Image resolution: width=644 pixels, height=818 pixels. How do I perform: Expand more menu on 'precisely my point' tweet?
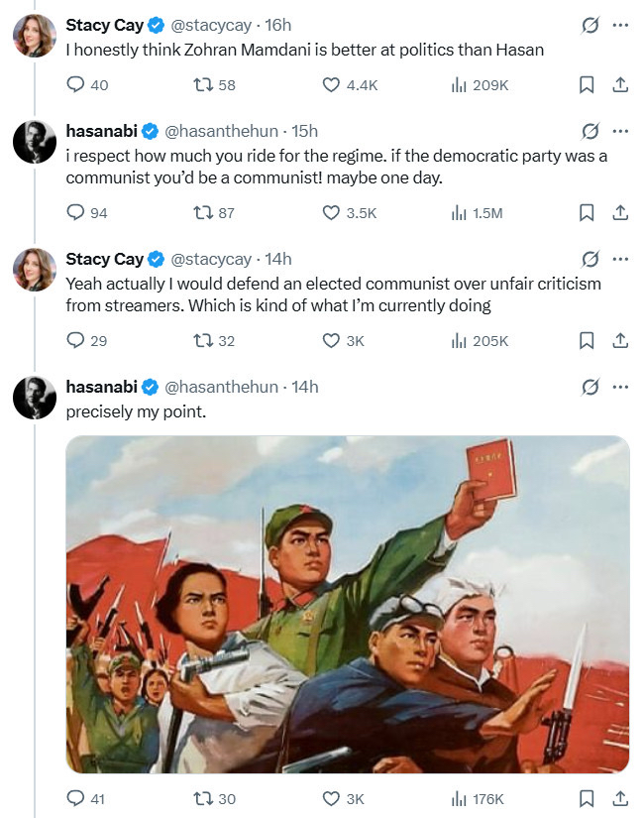click(x=621, y=386)
